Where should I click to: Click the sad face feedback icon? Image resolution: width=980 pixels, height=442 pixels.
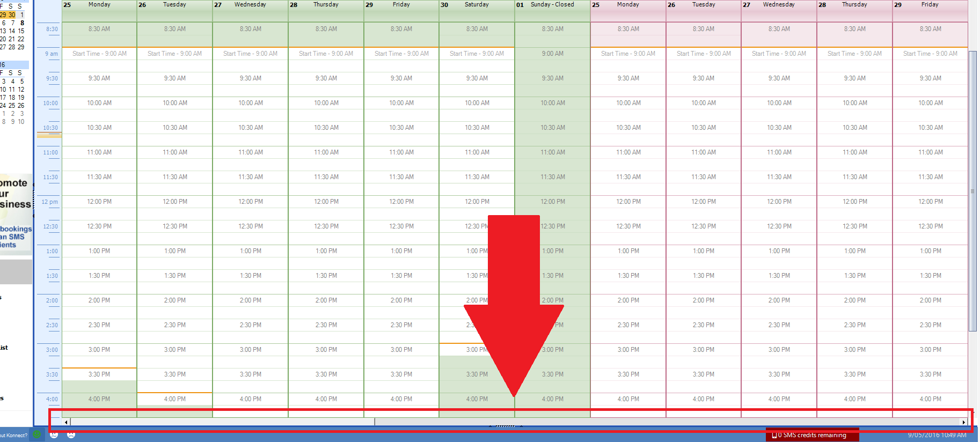[x=71, y=434]
